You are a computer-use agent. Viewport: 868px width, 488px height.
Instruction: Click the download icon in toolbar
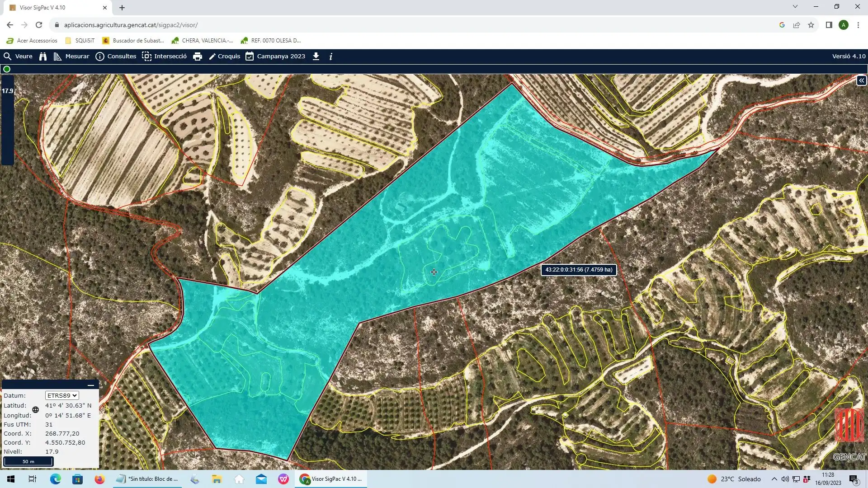pyautogui.click(x=316, y=56)
